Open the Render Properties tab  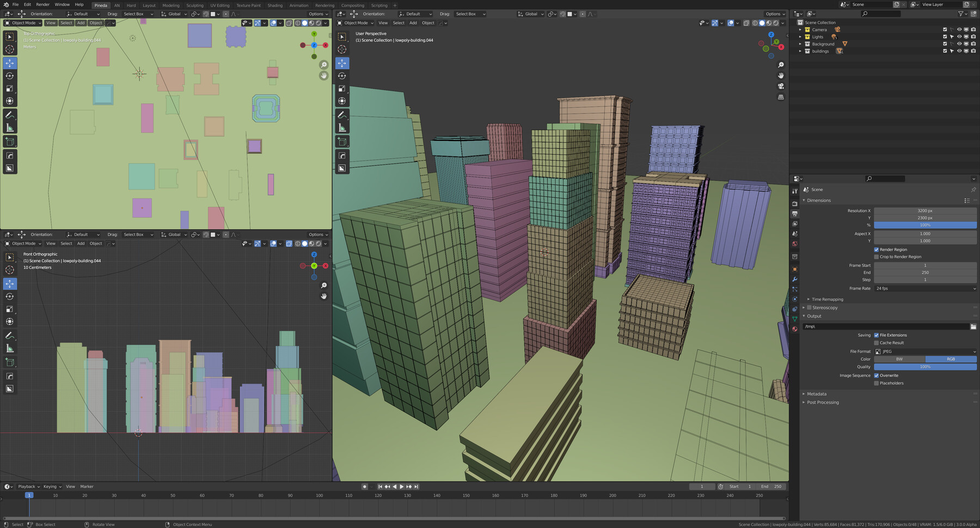pyautogui.click(x=795, y=203)
